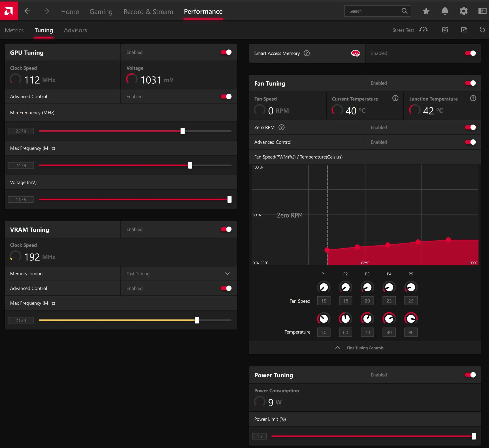Click the P5 Temperature value field 90
Viewport: 489px width, 448px height.
tap(411, 332)
